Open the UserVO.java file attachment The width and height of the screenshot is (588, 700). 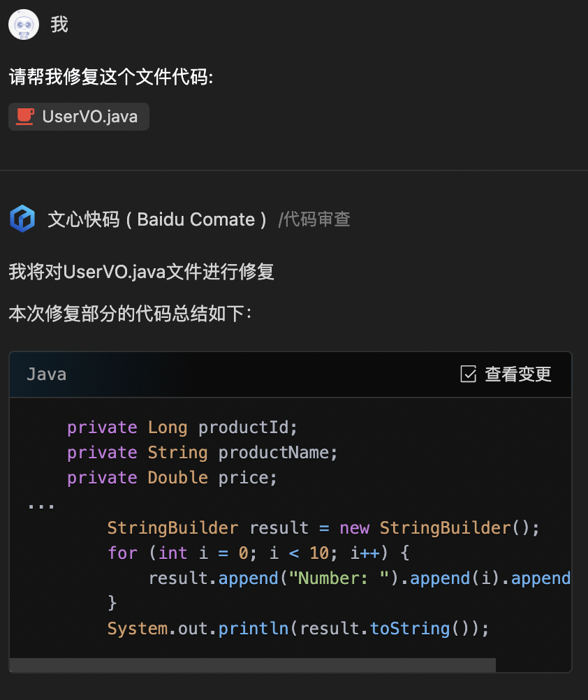(x=79, y=117)
